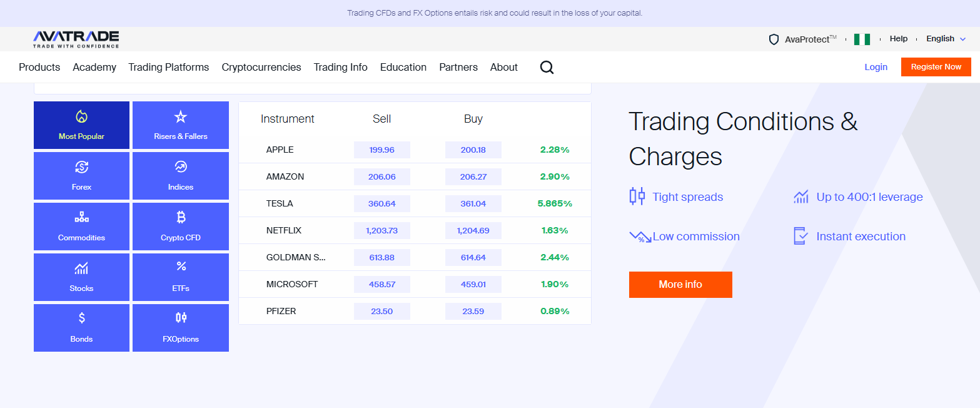Click the Crypto CFD bitcoin icon

(x=181, y=218)
